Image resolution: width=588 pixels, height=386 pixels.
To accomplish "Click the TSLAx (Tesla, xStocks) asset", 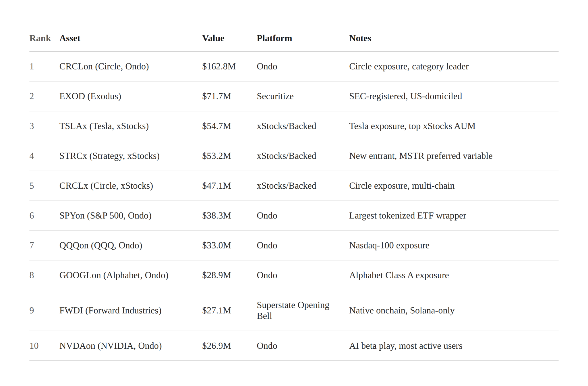I will pos(104,126).
